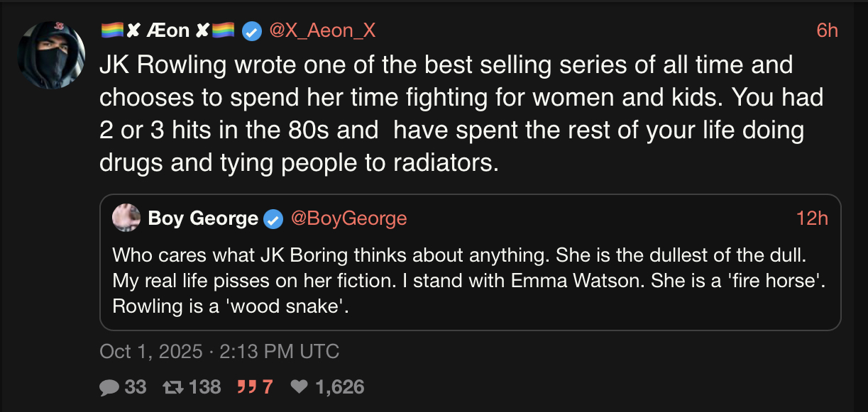This screenshot has height=412, width=868.
Task: View the 138 retweets count
Action: pos(206,386)
